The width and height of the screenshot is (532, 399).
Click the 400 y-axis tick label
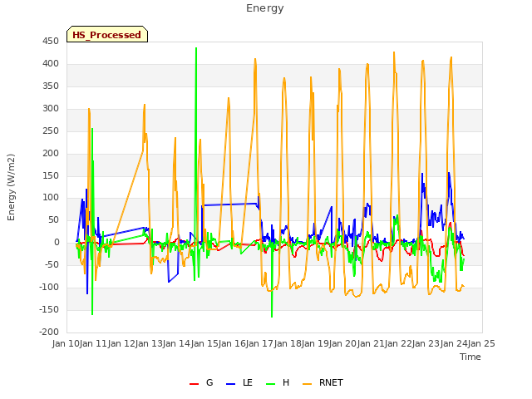point(51,64)
